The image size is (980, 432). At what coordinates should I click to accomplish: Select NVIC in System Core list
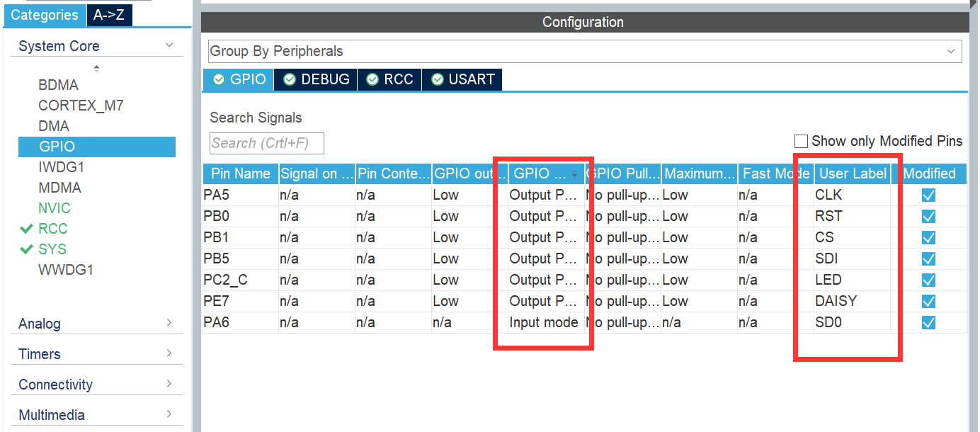[x=55, y=208]
